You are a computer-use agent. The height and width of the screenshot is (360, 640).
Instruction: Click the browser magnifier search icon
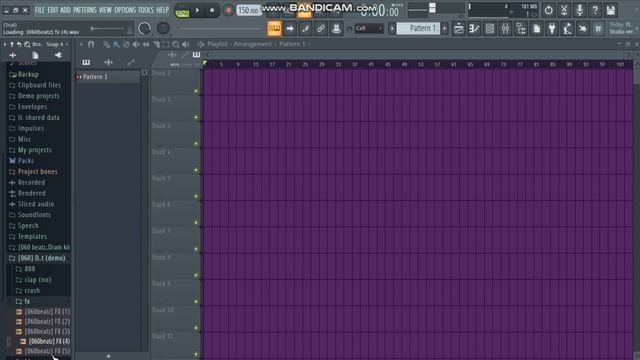tap(27, 44)
